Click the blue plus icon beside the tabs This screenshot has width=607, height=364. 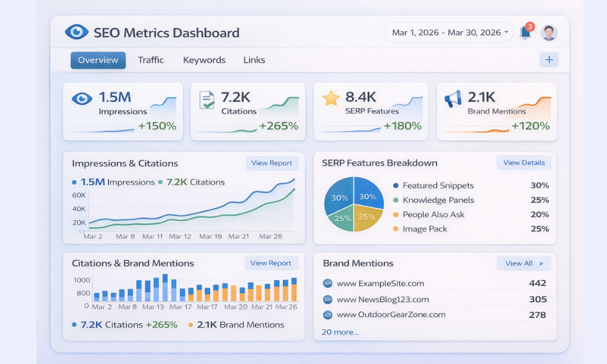tap(549, 59)
